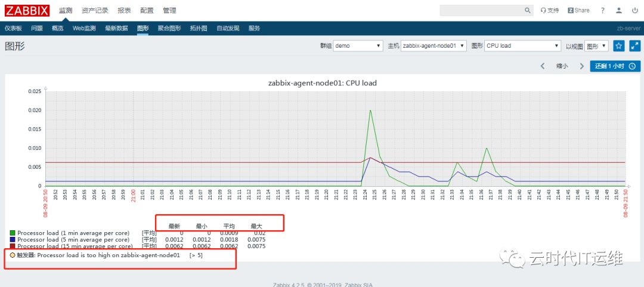
Task: Click red 15 min average legend swatch
Action: (x=13, y=246)
